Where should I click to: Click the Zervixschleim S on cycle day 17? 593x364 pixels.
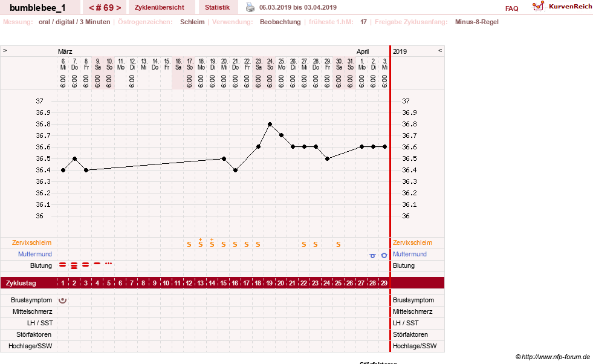(247, 244)
